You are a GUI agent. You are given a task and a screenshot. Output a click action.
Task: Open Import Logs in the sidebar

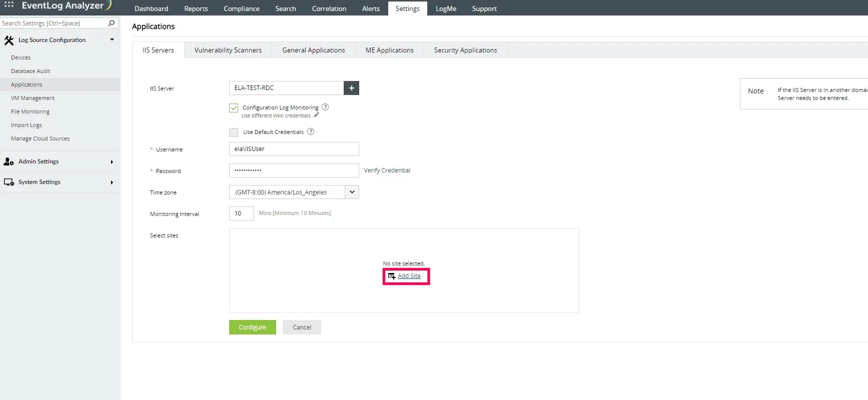point(27,125)
